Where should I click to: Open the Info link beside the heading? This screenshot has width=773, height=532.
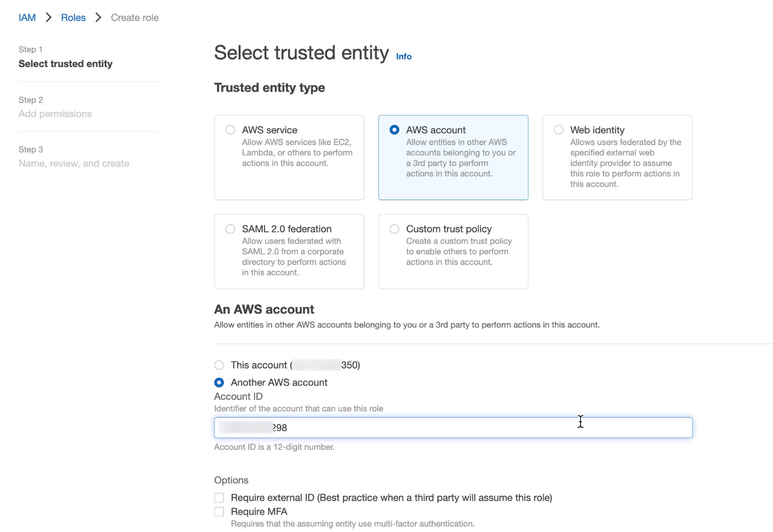coord(403,56)
